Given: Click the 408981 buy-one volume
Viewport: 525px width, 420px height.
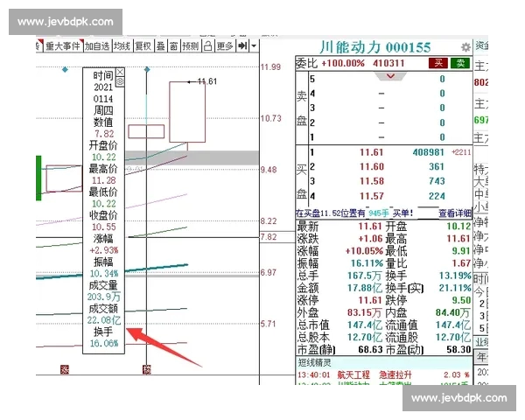Looking at the screenshot, I should point(428,153).
